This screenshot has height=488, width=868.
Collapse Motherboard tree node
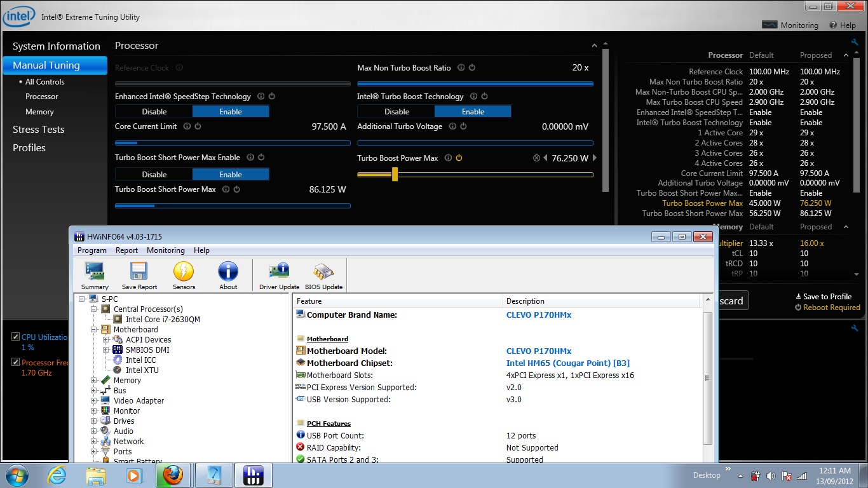94,330
